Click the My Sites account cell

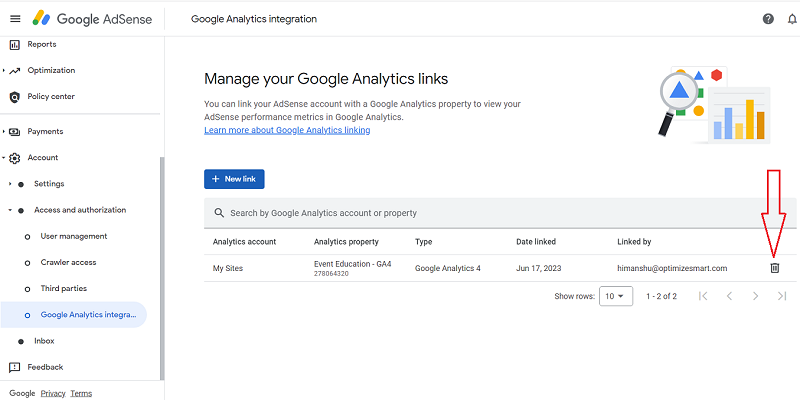pos(228,268)
